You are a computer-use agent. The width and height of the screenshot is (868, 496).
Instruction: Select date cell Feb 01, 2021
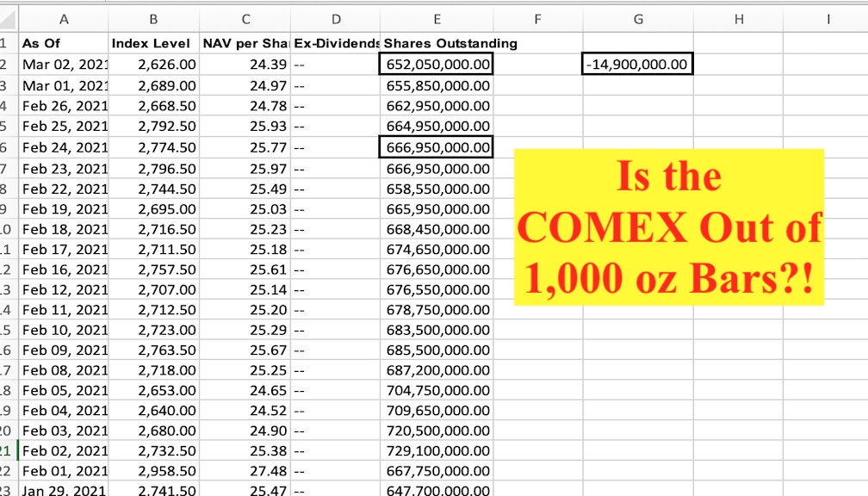pos(64,471)
